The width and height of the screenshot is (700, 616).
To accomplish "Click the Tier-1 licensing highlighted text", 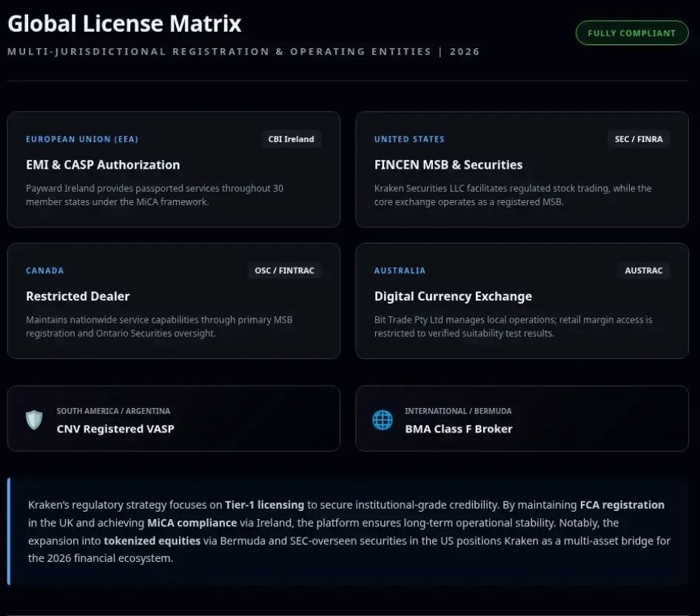I will click(x=264, y=504).
